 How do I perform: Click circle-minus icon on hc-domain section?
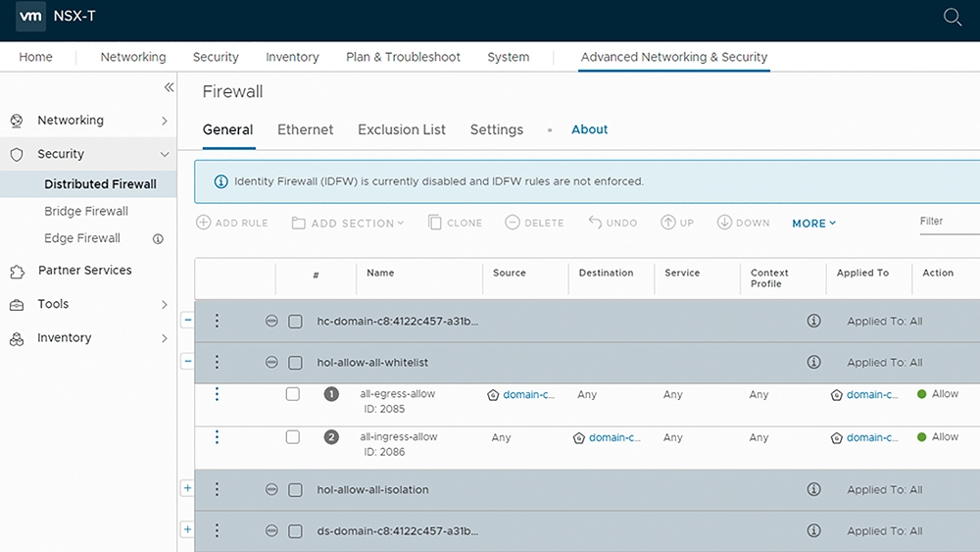[x=271, y=321]
